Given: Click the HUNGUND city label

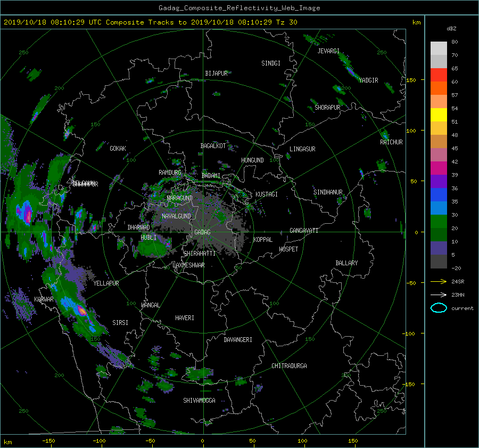Looking at the screenshot, I should 252,160.
